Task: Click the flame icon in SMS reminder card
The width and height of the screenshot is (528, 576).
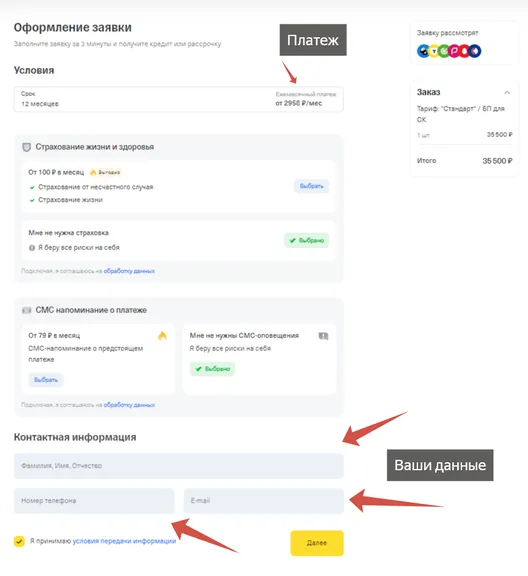Action: pos(162,335)
